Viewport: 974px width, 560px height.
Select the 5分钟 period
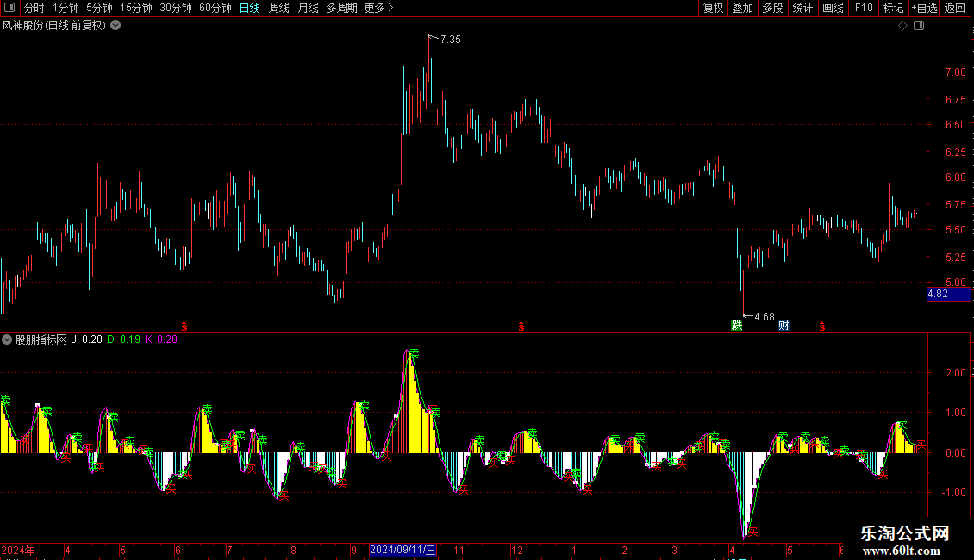point(99,8)
